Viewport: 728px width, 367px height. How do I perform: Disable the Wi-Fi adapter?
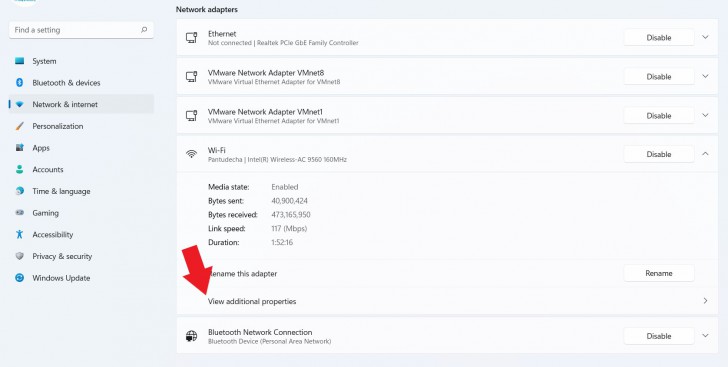click(x=659, y=154)
